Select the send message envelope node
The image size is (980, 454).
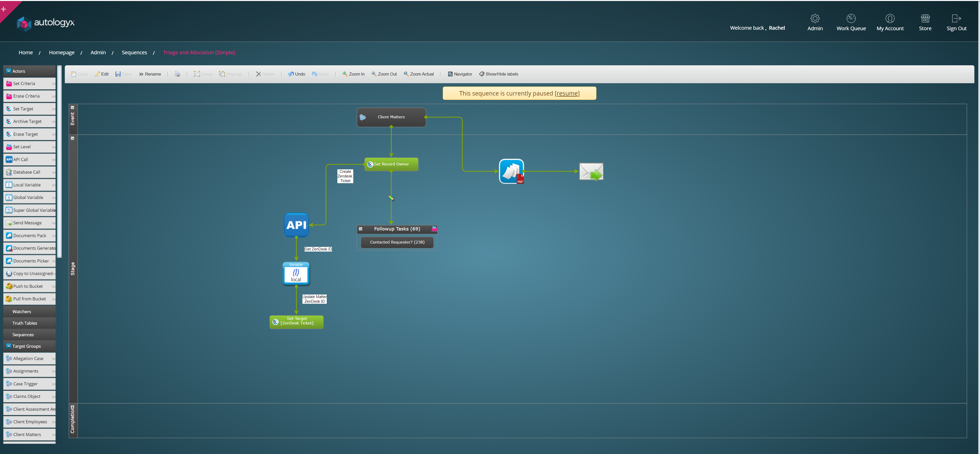coord(591,172)
